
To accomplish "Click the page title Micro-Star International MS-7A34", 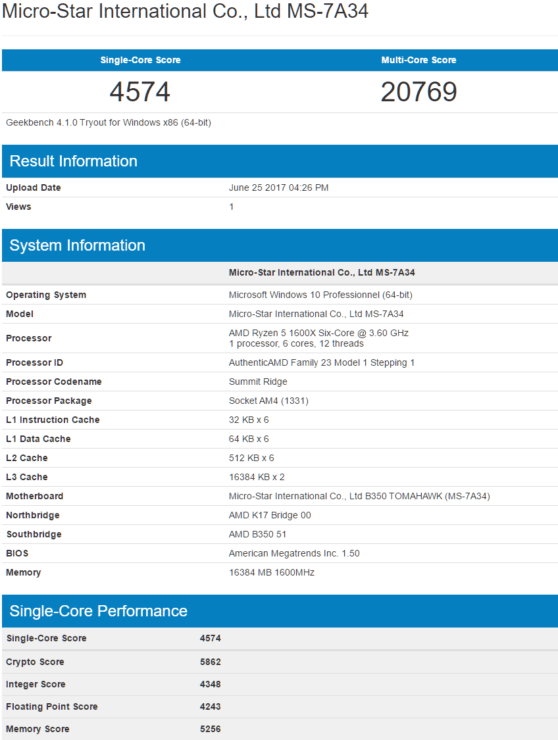I will [185, 11].
